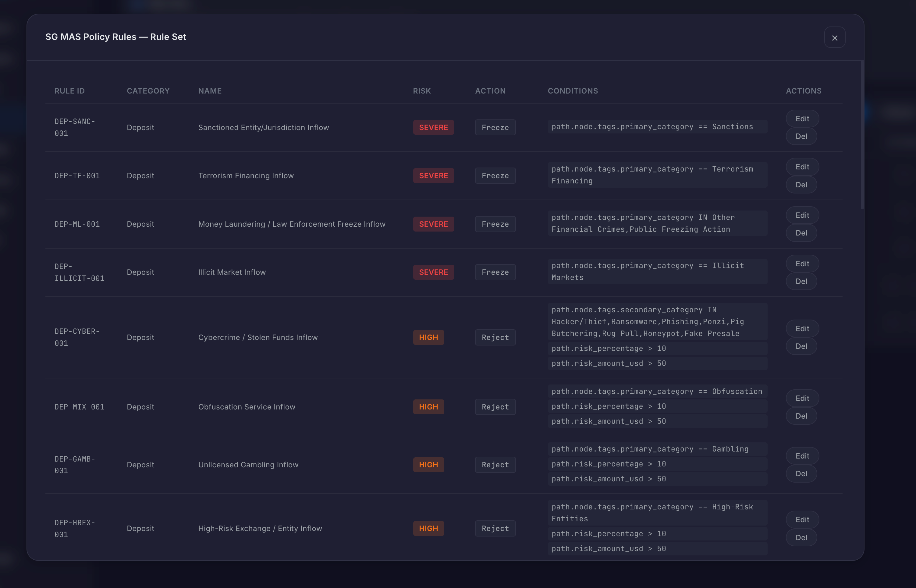
Task: Delete the DEP-SANC-001 rule
Action: 801,136
